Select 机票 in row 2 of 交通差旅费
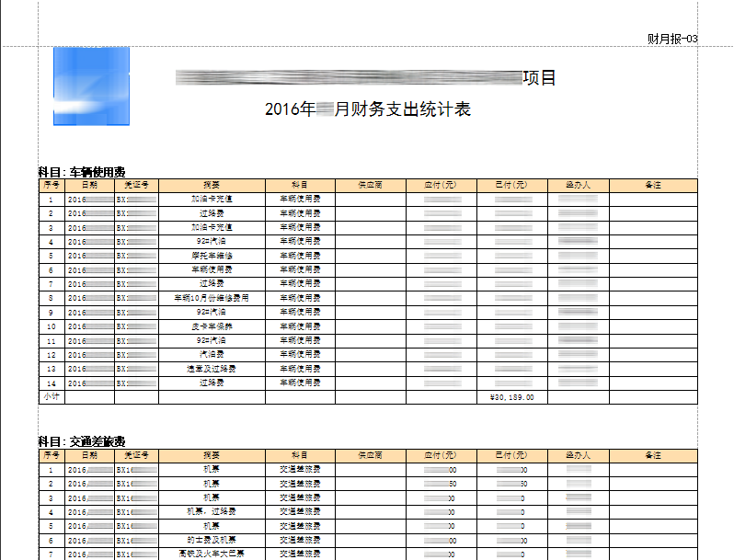 [212, 484]
